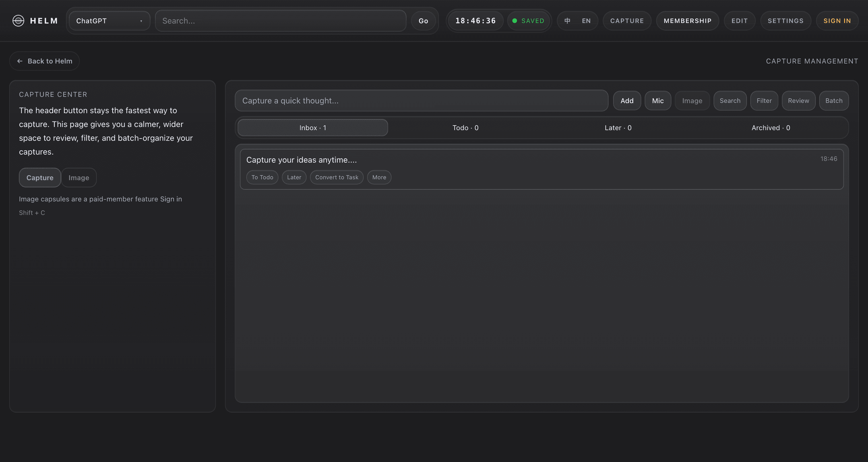Move the capture To Todo
The image size is (868, 462).
[262, 177]
